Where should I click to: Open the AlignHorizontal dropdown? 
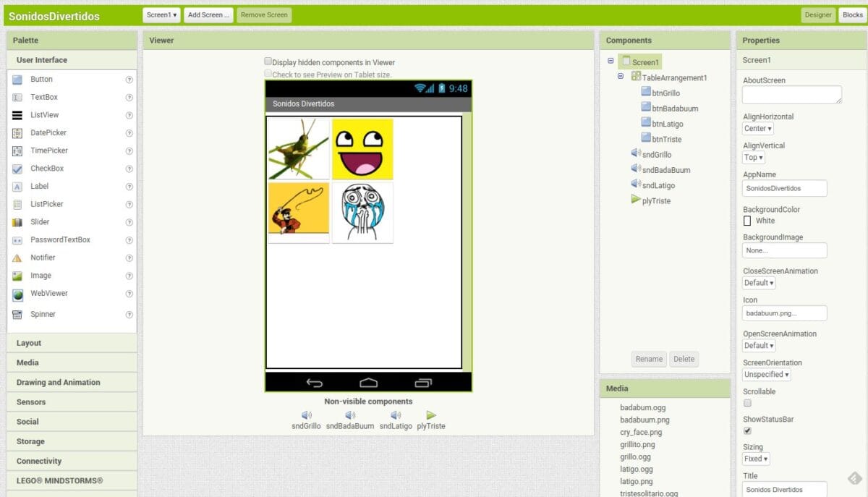757,128
